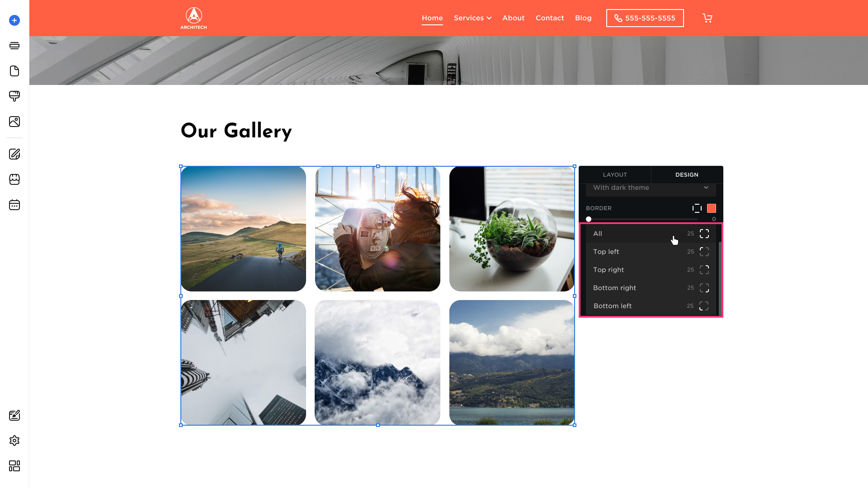Open the image library sidebar icon
868x488 pixels.
tap(14, 122)
